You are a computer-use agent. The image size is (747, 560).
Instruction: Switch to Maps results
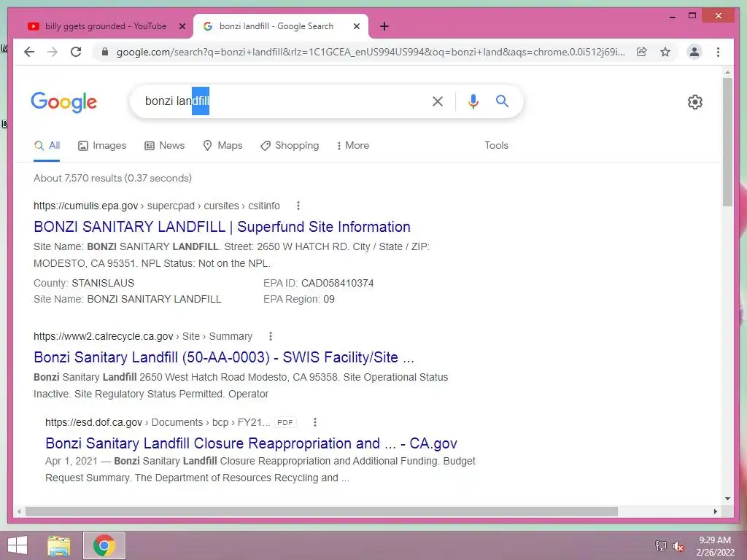222,146
